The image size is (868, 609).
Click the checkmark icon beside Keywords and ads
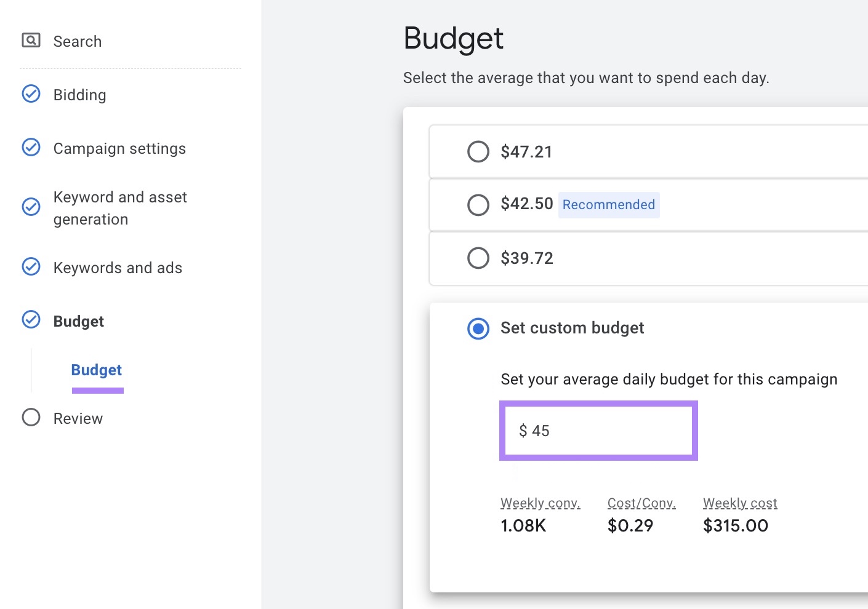31,266
